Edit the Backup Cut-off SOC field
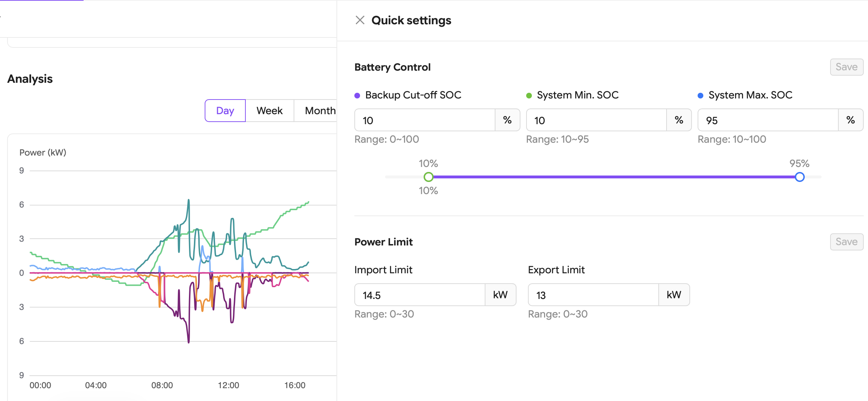This screenshot has width=868, height=401. [425, 120]
